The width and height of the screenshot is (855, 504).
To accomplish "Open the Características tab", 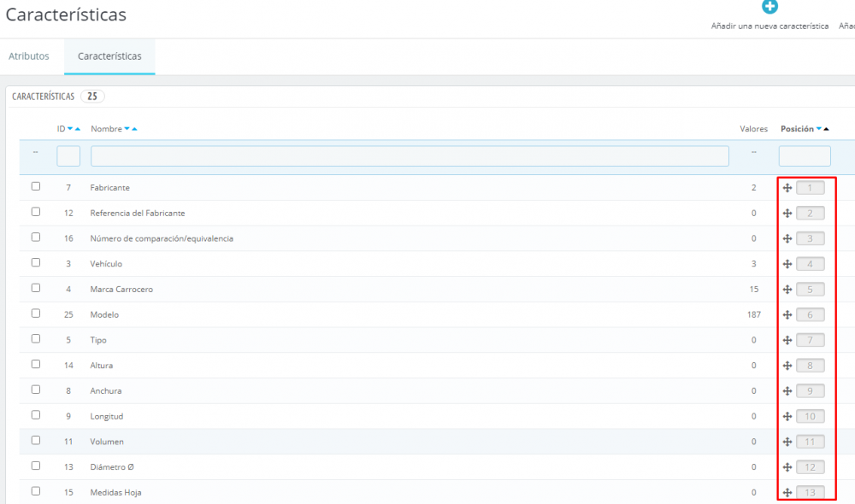I will point(109,56).
